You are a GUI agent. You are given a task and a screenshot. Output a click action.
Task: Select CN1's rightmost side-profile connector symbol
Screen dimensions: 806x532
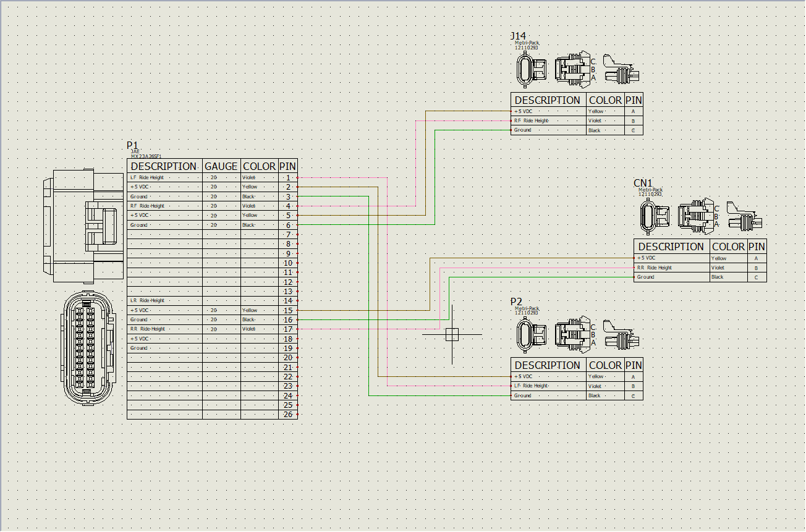pyautogui.click(x=744, y=217)
